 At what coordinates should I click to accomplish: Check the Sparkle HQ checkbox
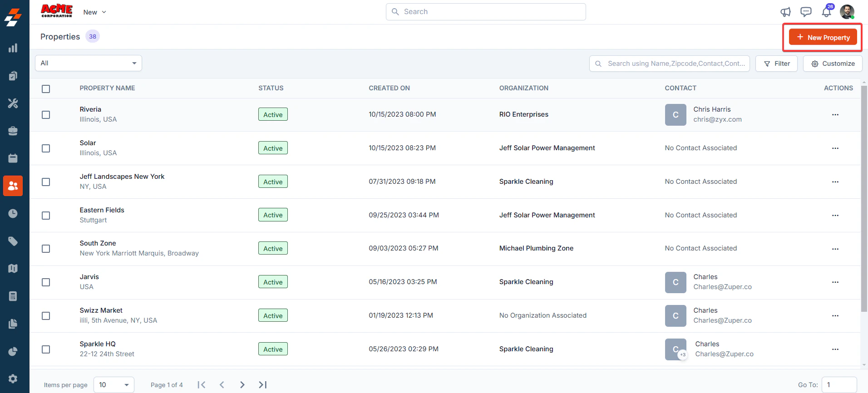[46, 349]
